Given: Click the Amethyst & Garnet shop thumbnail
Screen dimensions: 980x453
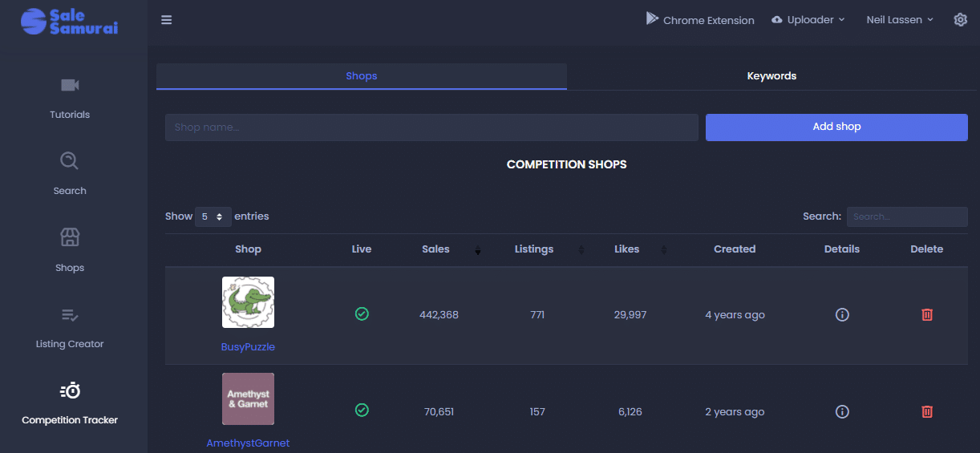Looking at the screenshot, I should pyautogui.click(x=248, y=398).
